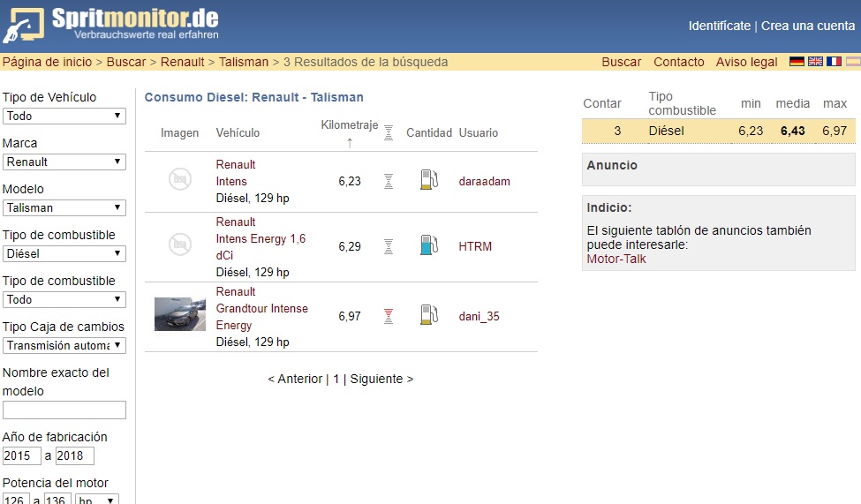The image size is (861, 504).
Task: Open Renault breadcrumb link
Action: pos(182,62)
